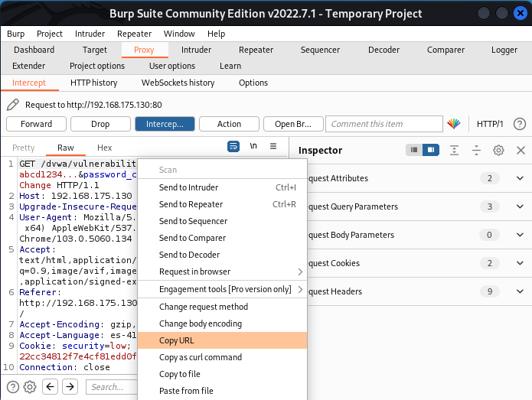Screen dimensions: 532x400
Task: Click the Forward button
Action: [36, 124]
